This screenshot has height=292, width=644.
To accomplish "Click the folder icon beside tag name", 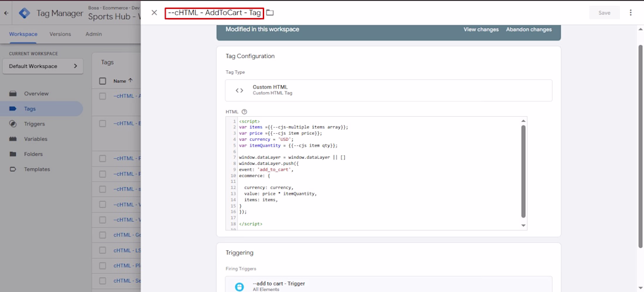I will click(x=270, y=13).
